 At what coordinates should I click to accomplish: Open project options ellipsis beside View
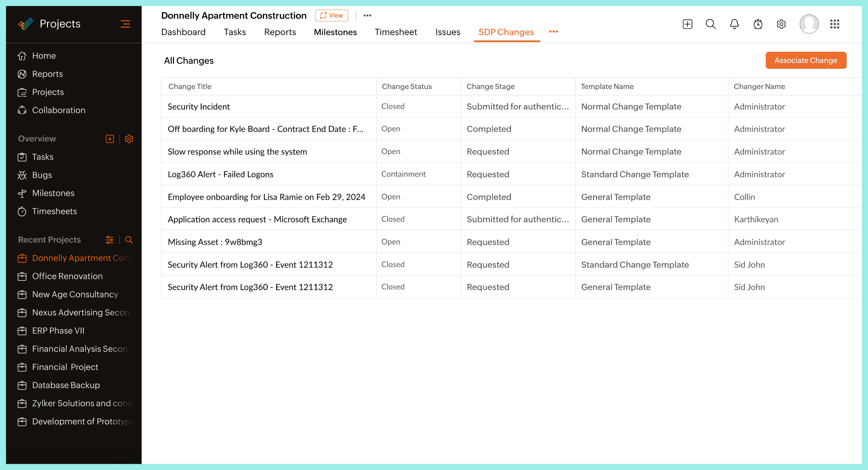tap(367, 15)
